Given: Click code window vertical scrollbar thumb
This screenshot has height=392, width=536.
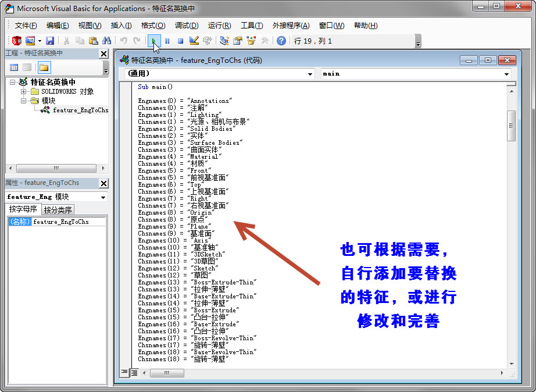Looking at the screenshot, I should 511,126.
